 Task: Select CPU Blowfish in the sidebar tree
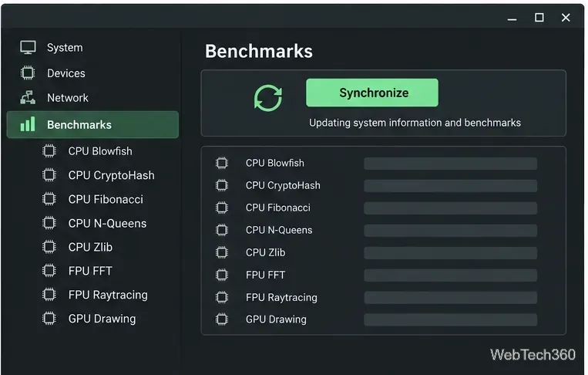[100, 151]
